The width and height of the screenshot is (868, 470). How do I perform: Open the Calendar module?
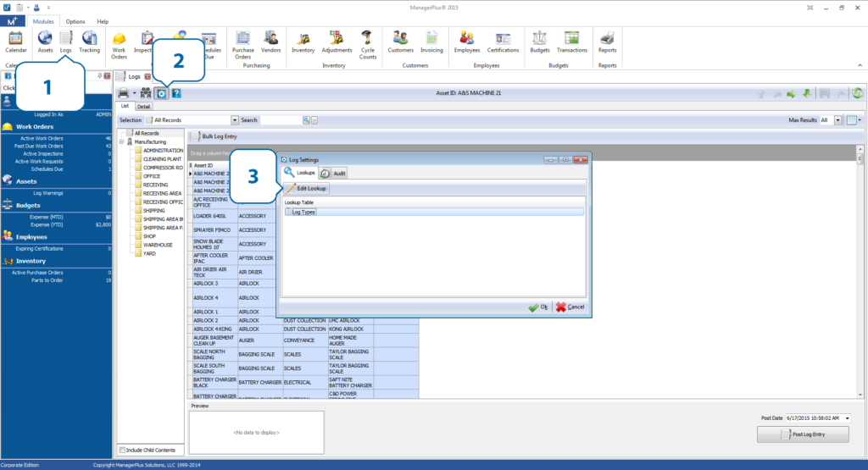pyautogui.click(x=15, y=42)
